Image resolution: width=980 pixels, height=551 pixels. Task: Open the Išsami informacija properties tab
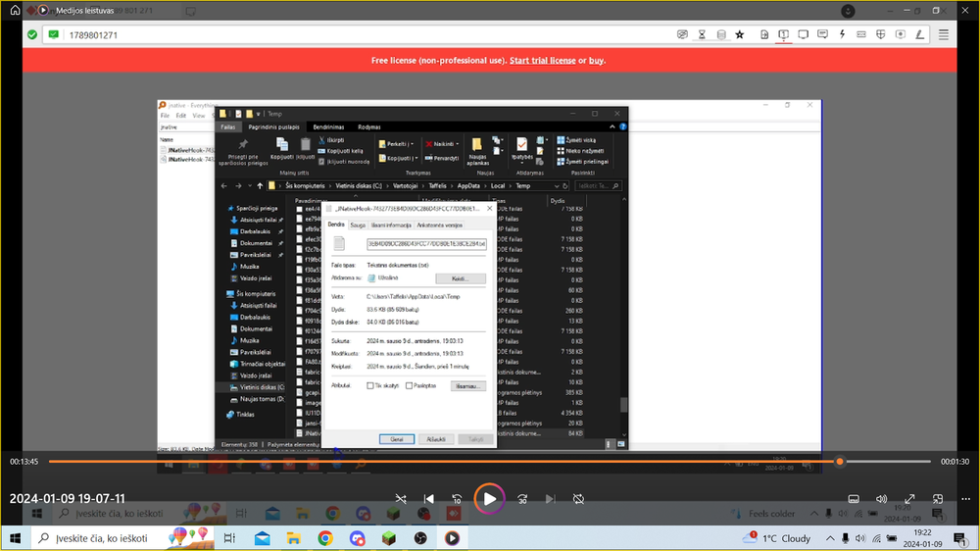tap(391, 225)
